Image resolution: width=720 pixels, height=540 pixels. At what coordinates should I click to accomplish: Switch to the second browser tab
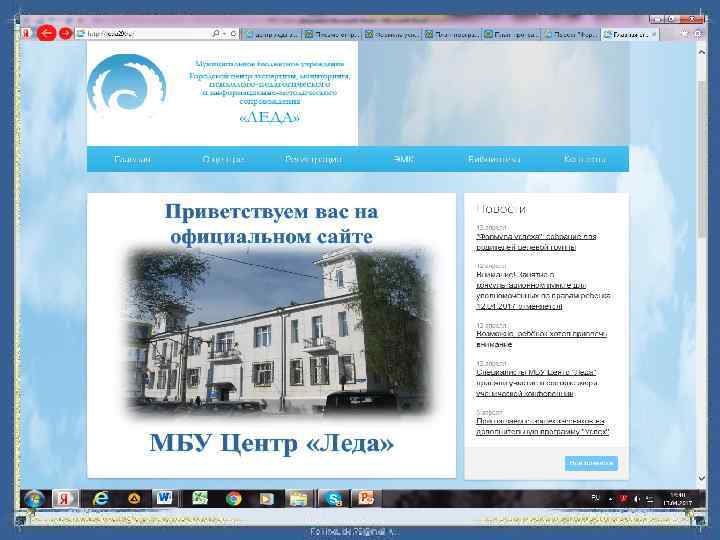[332, 34]
